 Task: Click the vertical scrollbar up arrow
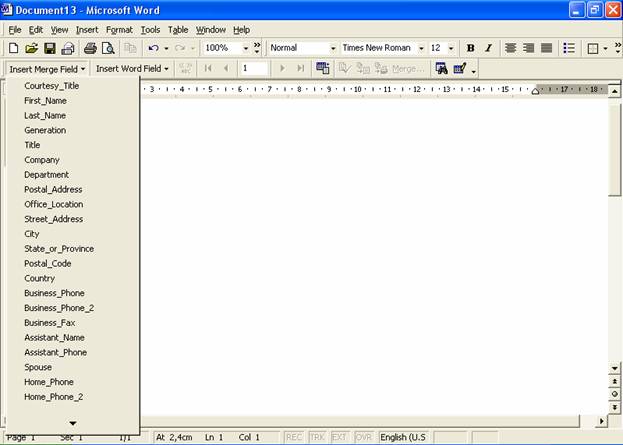pyautogui.click(x=615, y=91)
